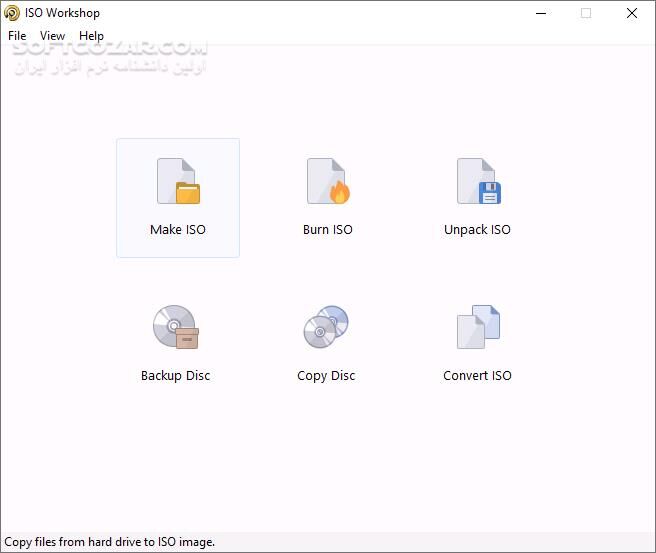Viewport: 656px width, 553px height.
Task: Minimize the ISO Workshop window
Action: pyautogui.click(x=540, y=13)
